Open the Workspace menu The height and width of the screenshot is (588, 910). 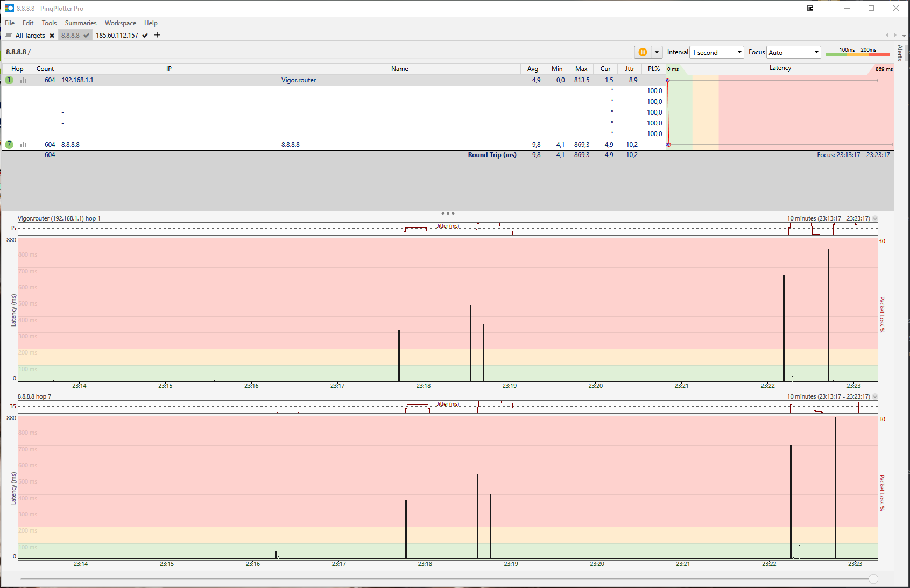(x=121, y=23)
